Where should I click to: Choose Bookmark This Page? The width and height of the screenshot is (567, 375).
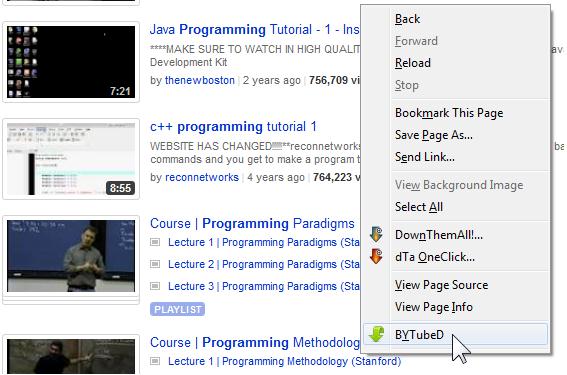pyautogui.click(x=449, y=113)
